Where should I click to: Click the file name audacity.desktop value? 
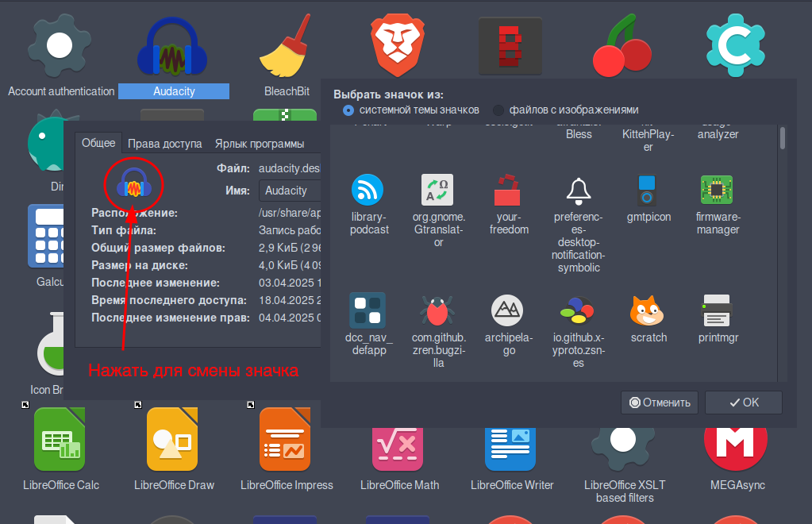point(290,168)
